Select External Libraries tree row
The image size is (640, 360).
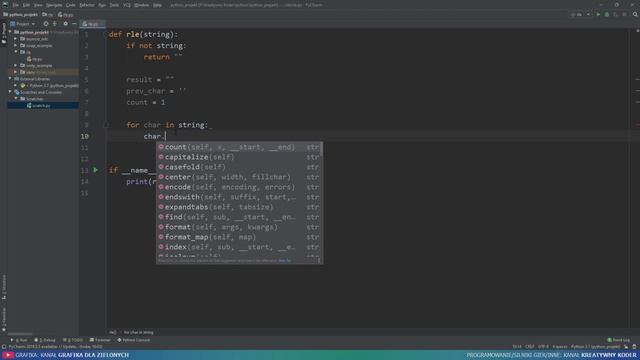click(43, 79)
